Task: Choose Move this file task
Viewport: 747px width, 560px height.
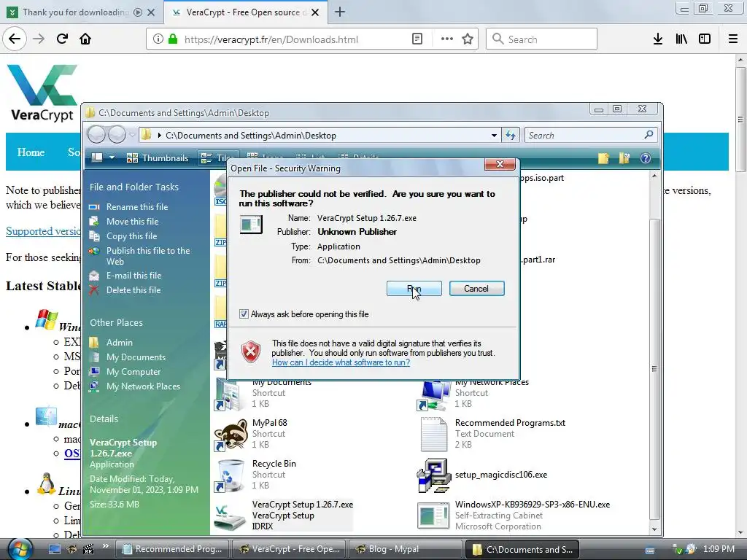Action: pos(133,222)
